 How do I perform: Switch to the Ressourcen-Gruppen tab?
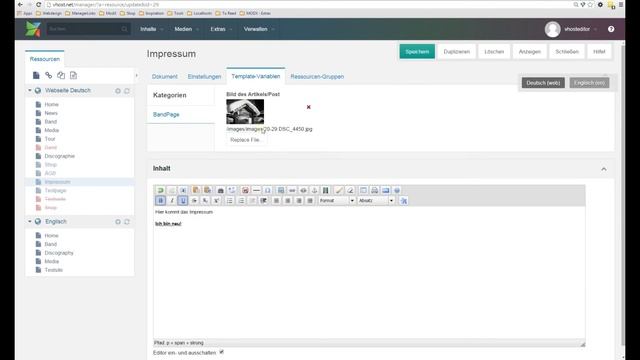pos(317,76)
